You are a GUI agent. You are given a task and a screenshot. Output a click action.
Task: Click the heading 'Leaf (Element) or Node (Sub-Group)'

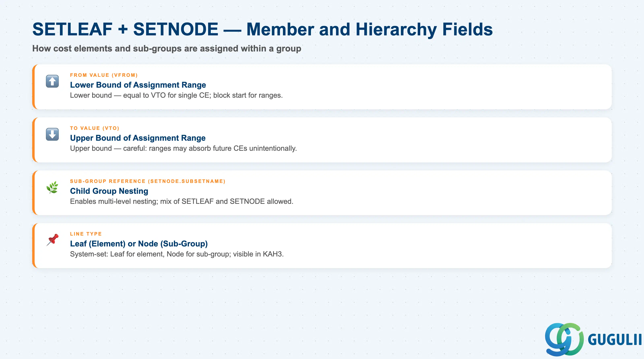[x=139, y=244]
